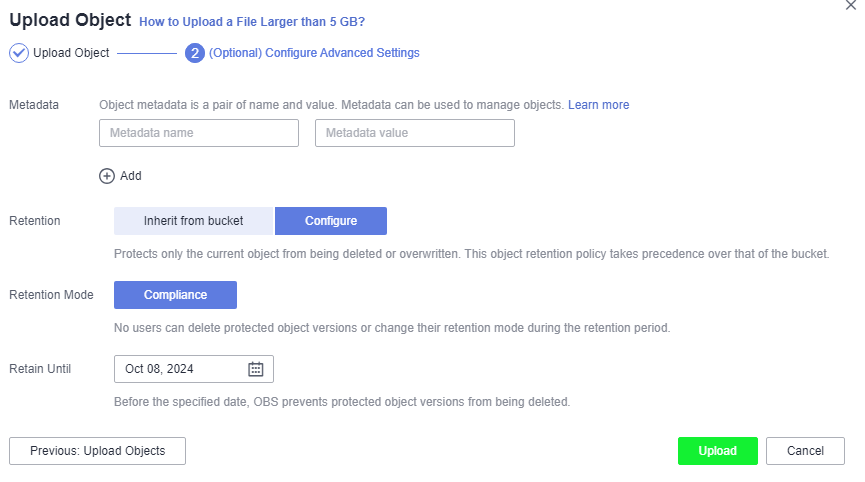Close the Upload Object dialog with X
Screen dimensions: 865x482
pos(851,6)
